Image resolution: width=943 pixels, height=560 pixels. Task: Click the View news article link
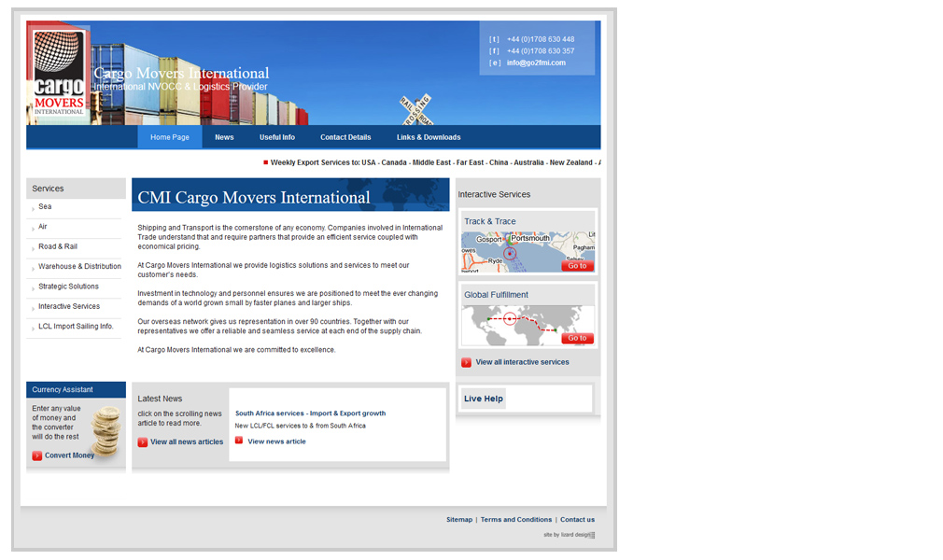(x=276, y=441)
